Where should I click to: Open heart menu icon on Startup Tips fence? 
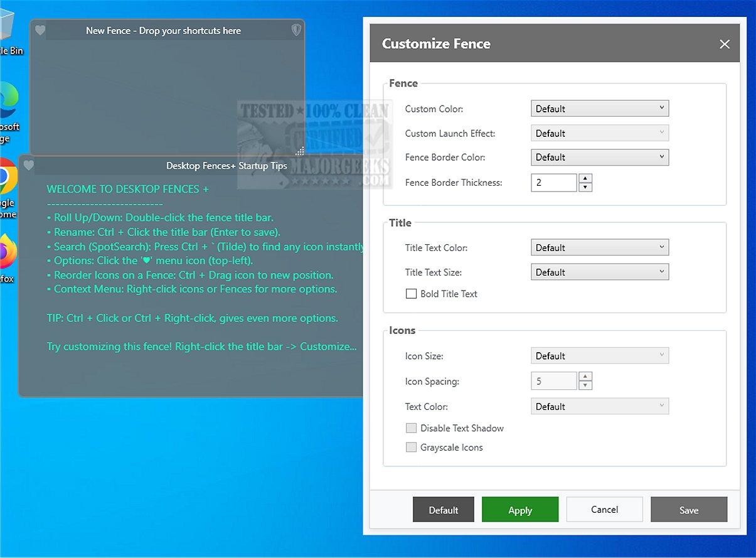28,166
